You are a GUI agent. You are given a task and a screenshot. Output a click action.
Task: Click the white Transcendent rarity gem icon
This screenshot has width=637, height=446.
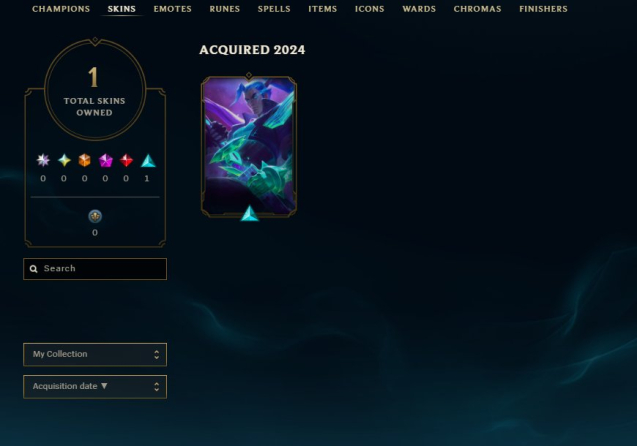coord(43,160)
